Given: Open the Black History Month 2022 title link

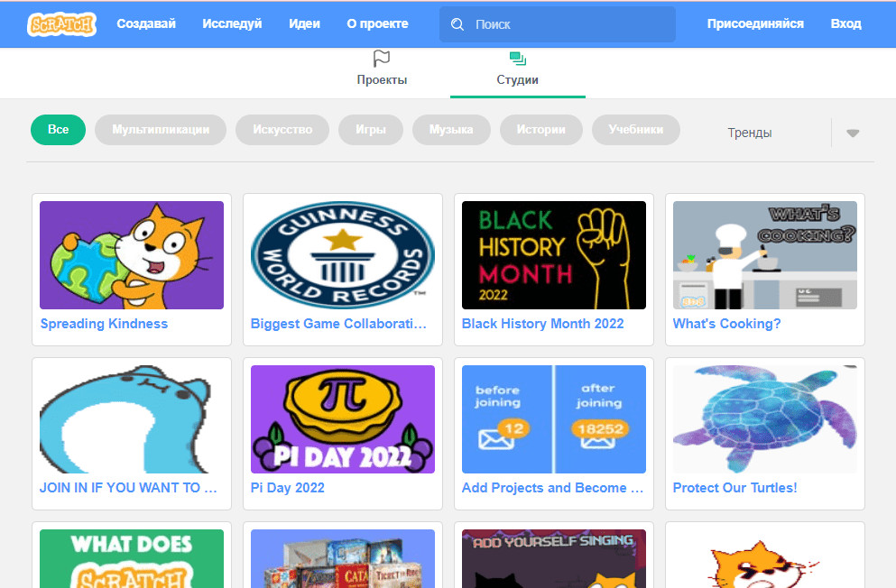Looking at the screenshot, I should 543,324.
